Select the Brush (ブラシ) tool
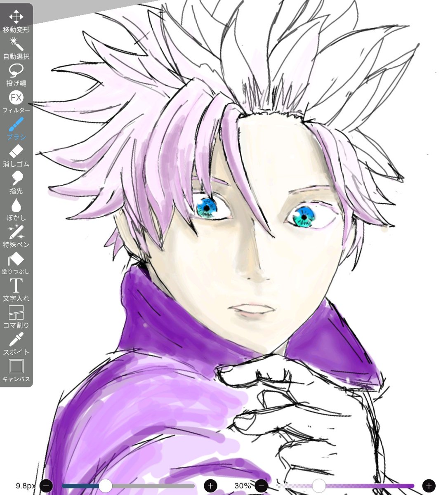The width and height of the screenshot is (448, 495). [16, 128]
